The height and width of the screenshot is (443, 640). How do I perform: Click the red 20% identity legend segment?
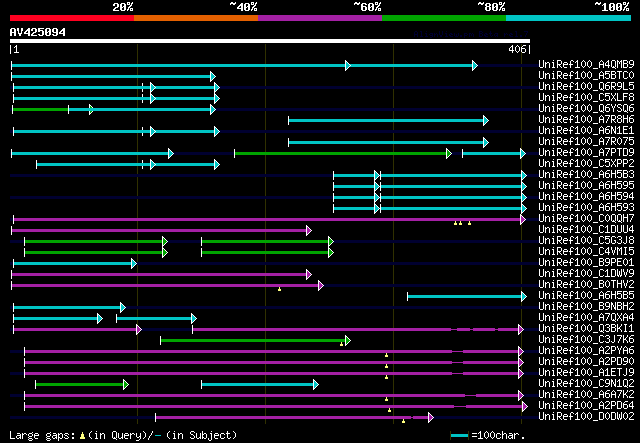pos(72,18)
